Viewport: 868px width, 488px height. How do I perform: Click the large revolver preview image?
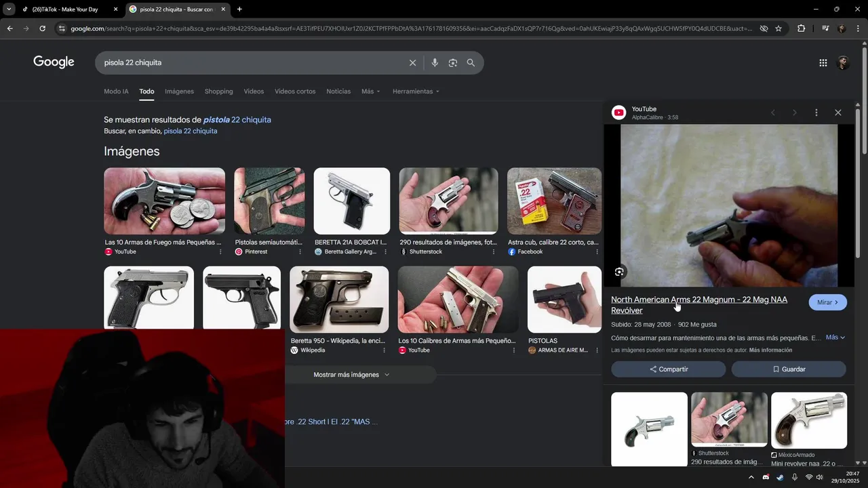[x=729, y=205]
